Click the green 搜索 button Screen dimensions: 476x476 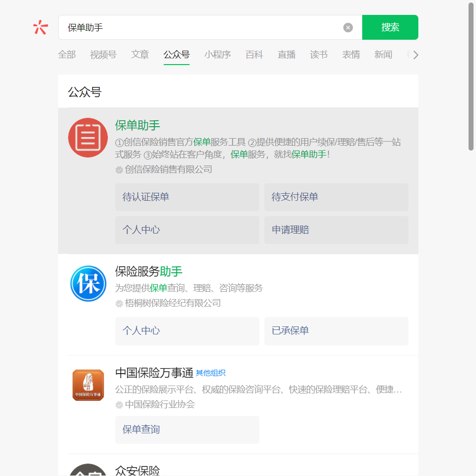[390, 27]
